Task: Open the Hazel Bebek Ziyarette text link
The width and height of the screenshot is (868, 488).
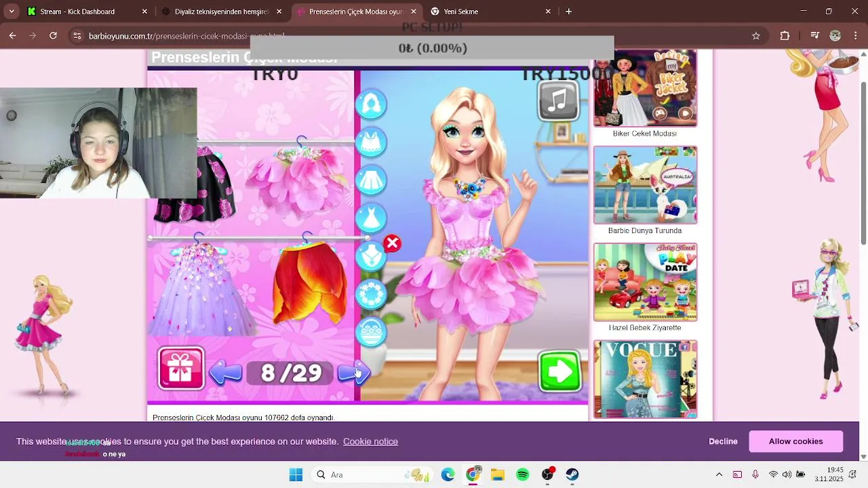Action: [645, 327]
